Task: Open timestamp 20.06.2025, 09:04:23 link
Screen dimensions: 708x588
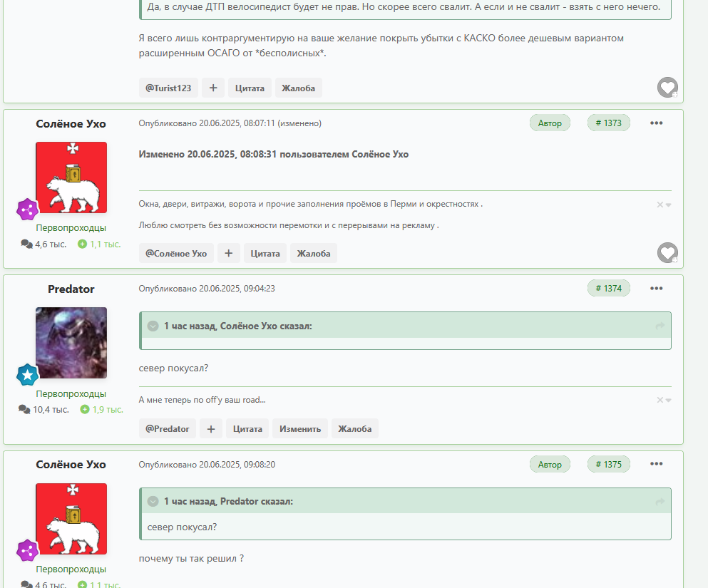Action: 206,289
